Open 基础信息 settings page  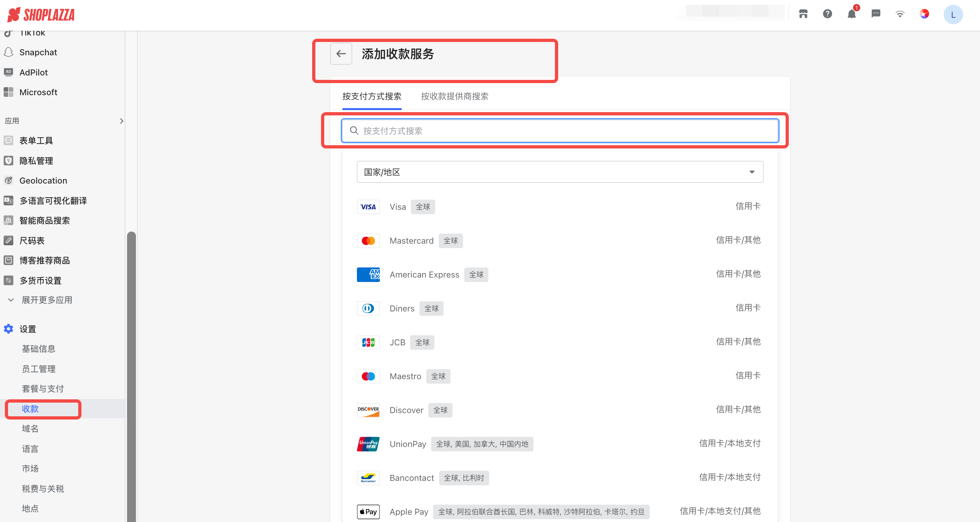39,349
